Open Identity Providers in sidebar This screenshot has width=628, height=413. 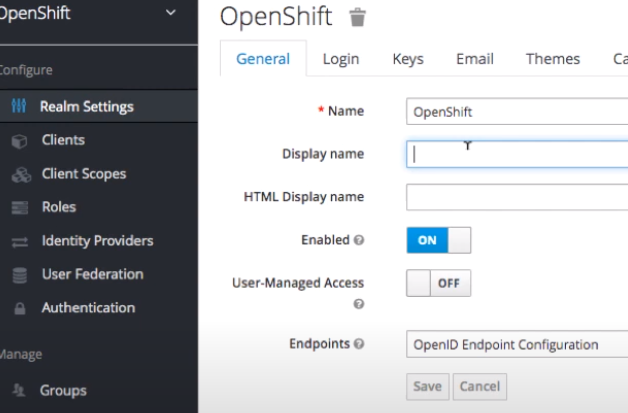pyautogui.click(x=97, y=241)
